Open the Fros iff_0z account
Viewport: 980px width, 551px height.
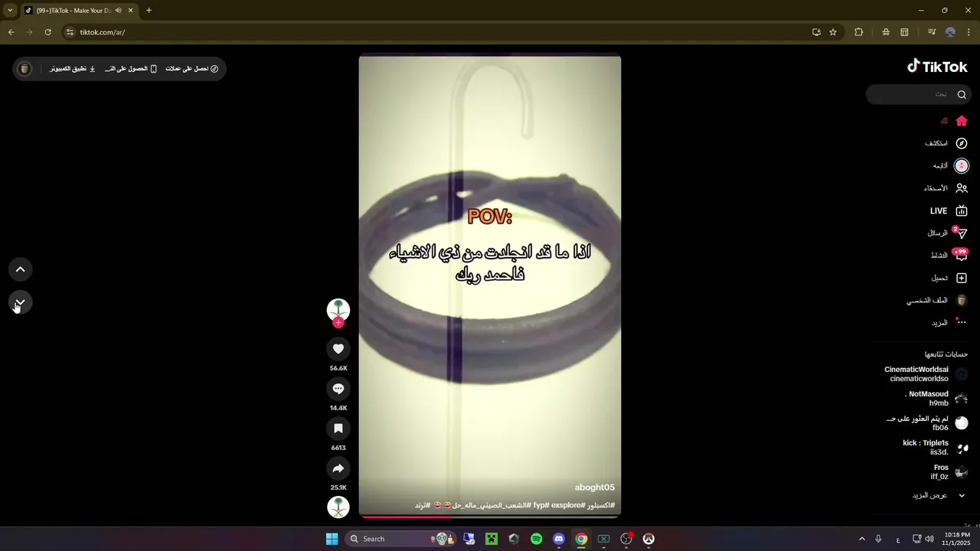point(949,472)
